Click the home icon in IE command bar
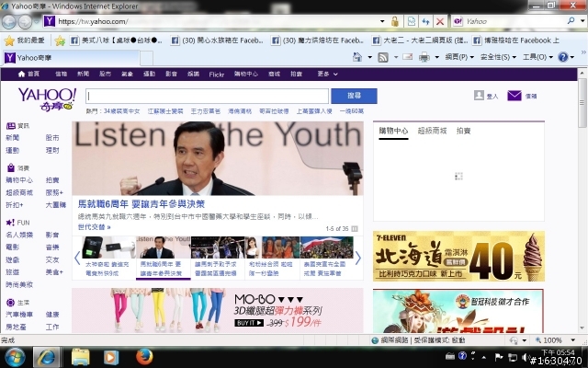The height and width of the screenshot is (368, 588). click(357, 57)
